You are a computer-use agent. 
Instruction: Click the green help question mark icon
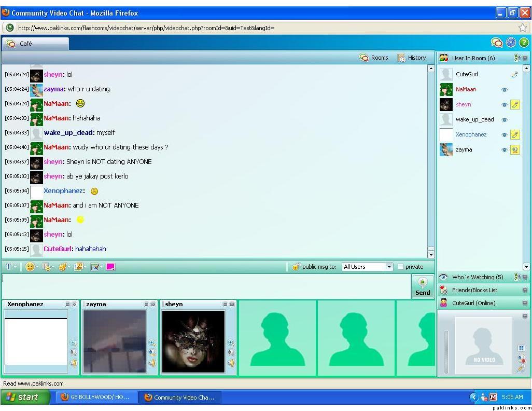(x=524, y=43)
